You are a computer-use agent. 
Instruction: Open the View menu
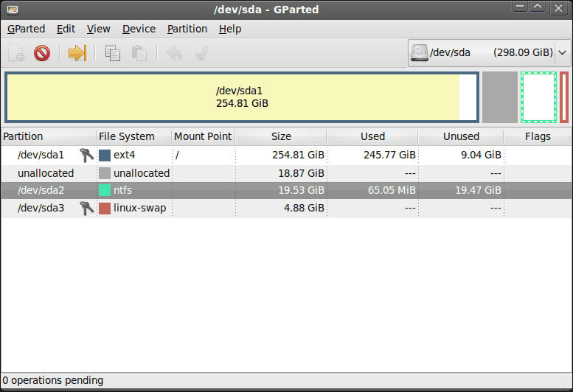click(x=98, y=29)
